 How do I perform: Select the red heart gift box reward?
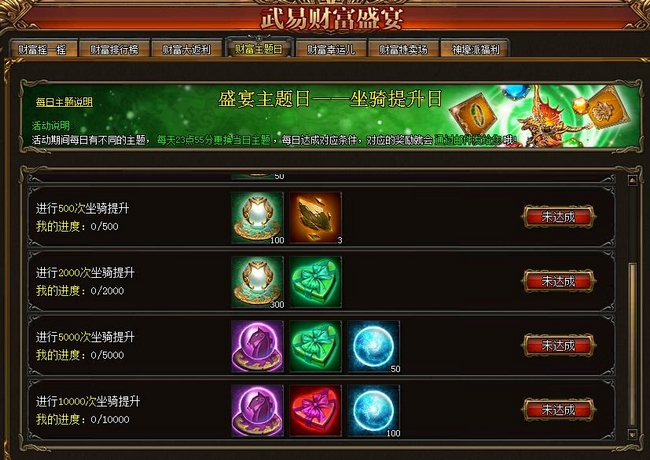coord(315,410)
